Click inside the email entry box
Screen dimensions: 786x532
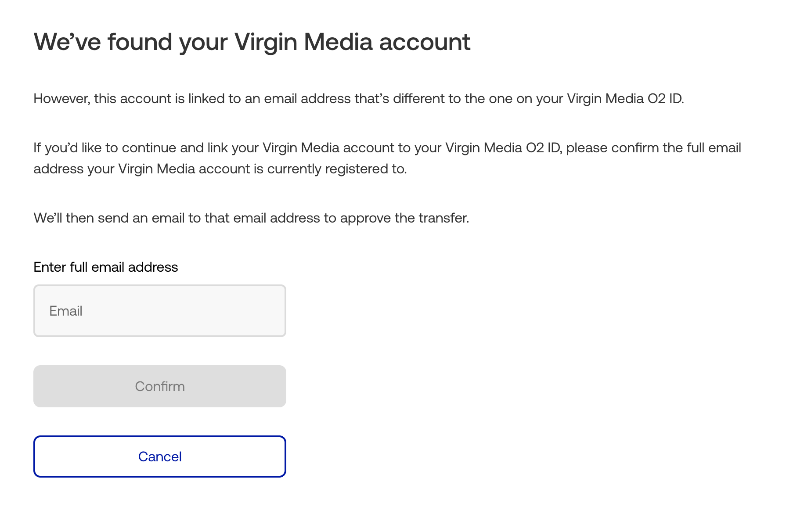[x=160, y=310]
